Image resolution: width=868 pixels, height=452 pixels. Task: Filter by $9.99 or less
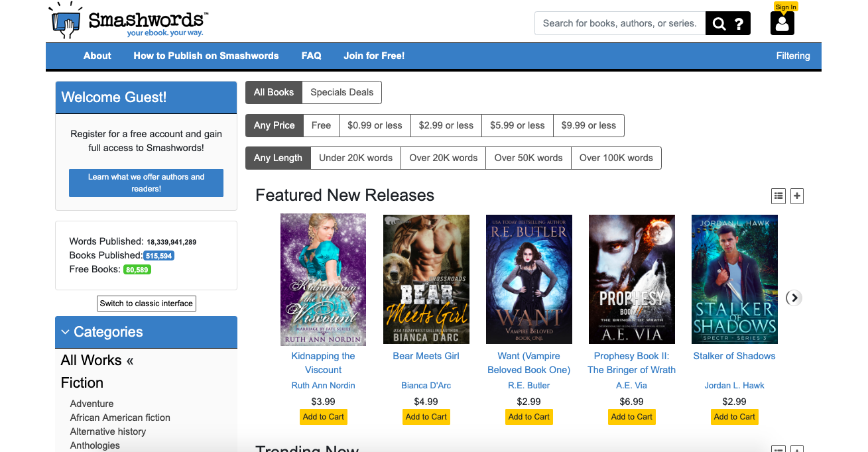coord(589,125)
